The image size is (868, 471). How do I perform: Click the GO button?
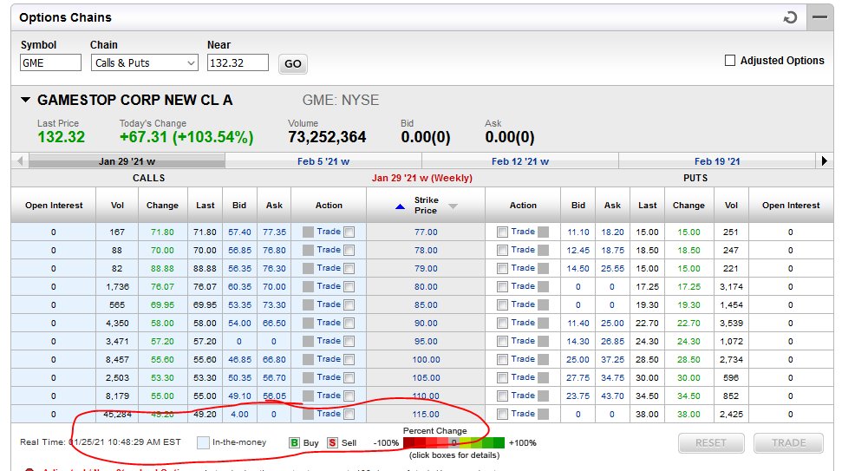(x=293, y=63)
